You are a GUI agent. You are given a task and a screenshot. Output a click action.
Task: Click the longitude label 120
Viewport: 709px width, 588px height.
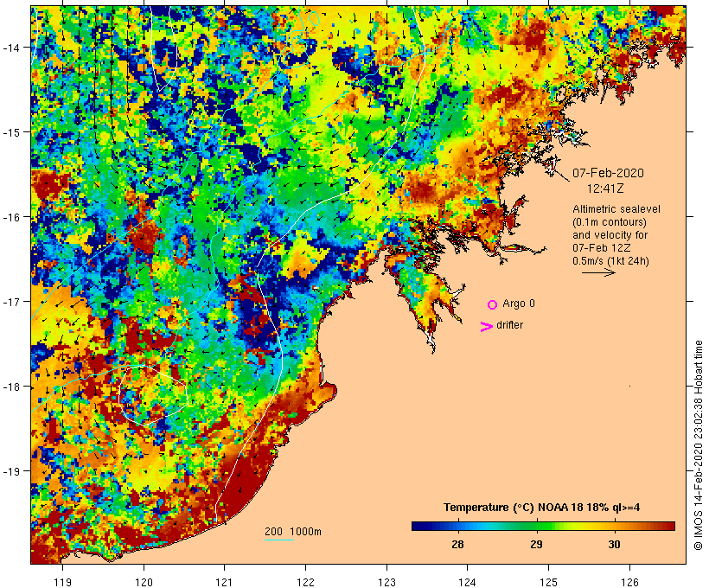144,582
